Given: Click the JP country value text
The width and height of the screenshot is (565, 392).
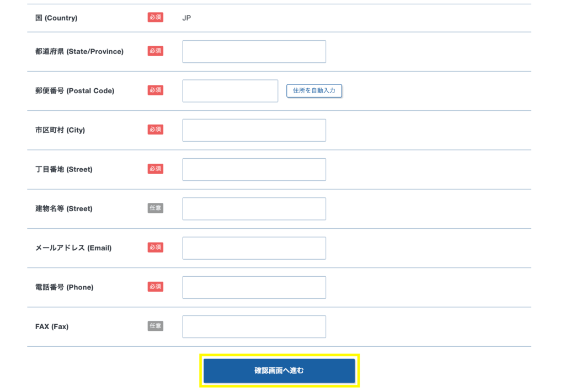Looking at the screenshot, I should 186,18.
